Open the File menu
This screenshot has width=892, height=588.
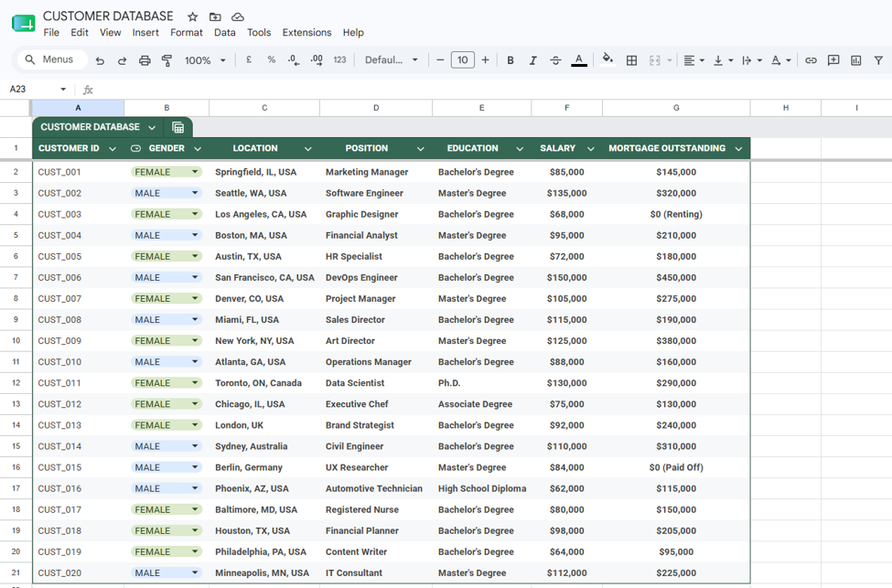click(x=51, y=32)
